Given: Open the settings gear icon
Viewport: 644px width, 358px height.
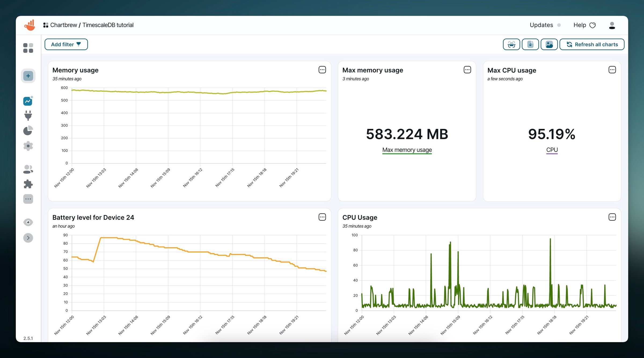Looking at the screenshot, I should coord(28,146).
